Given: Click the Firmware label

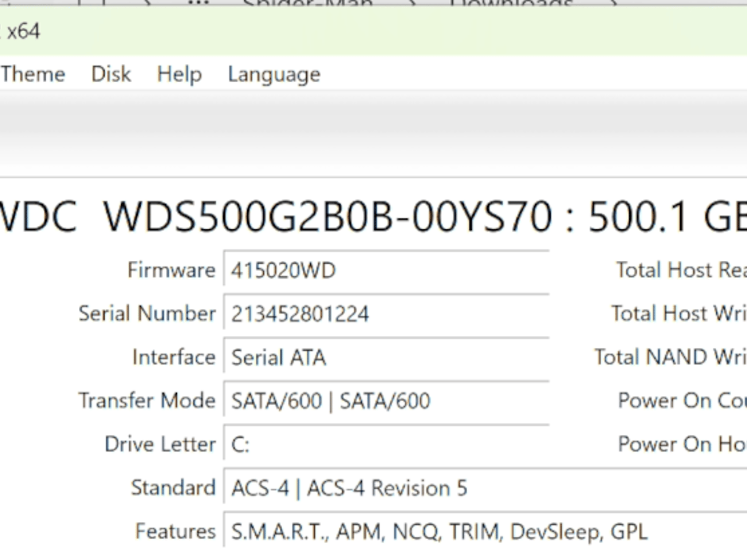Looking at the screenshot, I should click(x=171, y=270).
